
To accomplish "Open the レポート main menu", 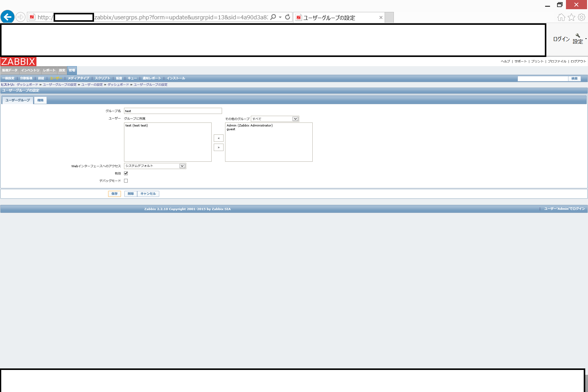I will tap(49, 70).
